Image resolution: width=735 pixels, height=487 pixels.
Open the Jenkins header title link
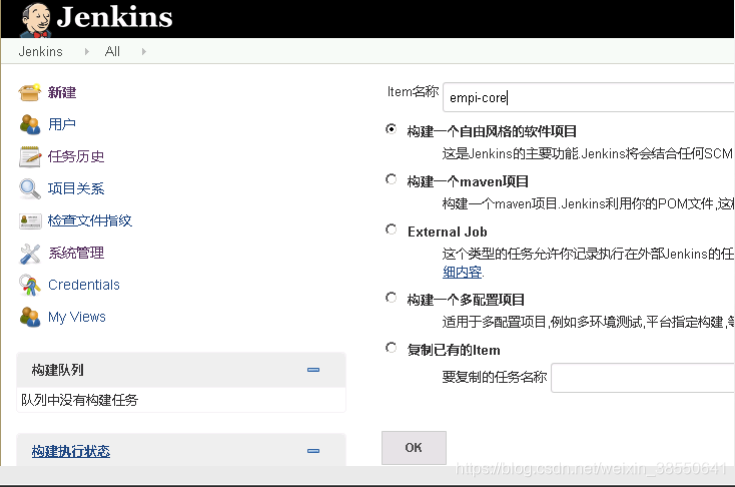click(x=114, y=17)
